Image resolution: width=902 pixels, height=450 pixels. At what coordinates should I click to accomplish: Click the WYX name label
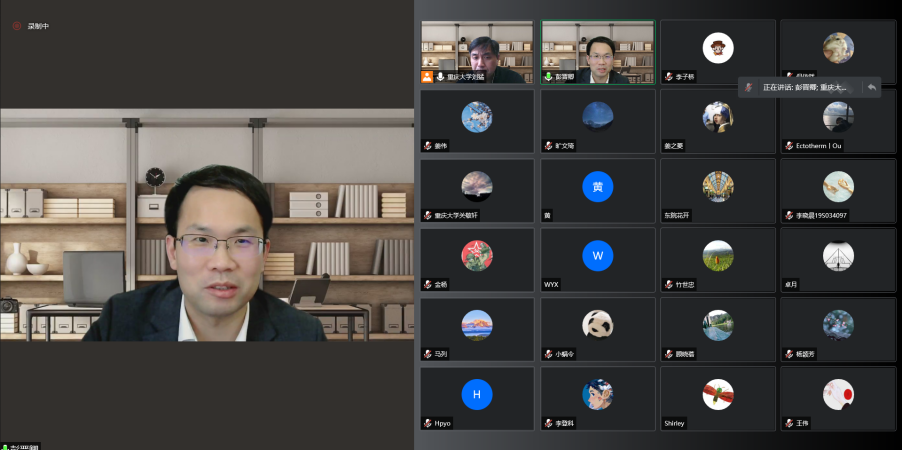(551, 285)
